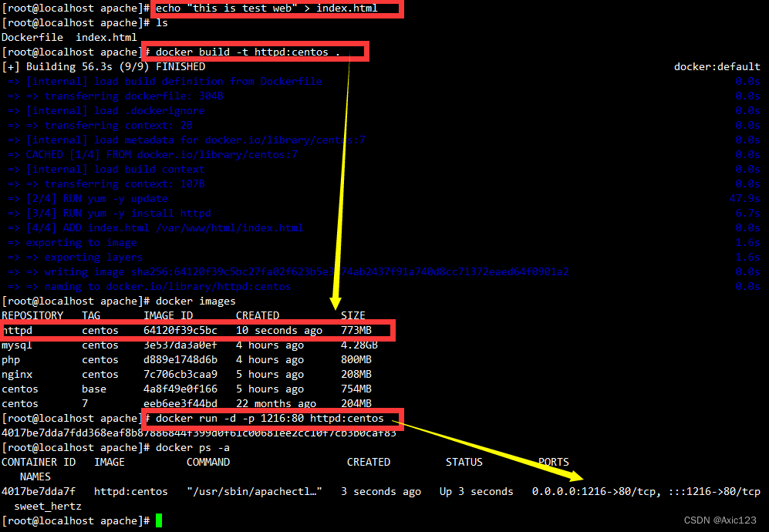This screenshot has height=532, width=769.
Task: Select 'exporting layers' line
Action: point(93,258)
